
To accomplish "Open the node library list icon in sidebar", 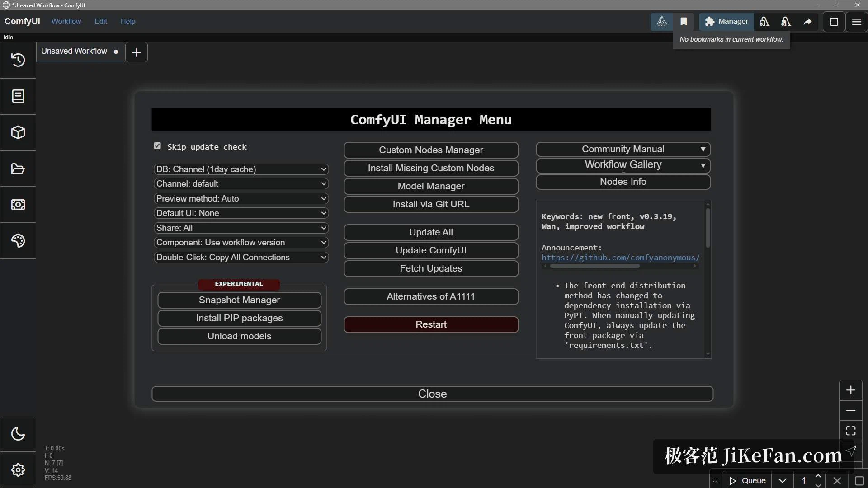I will pyautogui.click(x=18, y=96).
